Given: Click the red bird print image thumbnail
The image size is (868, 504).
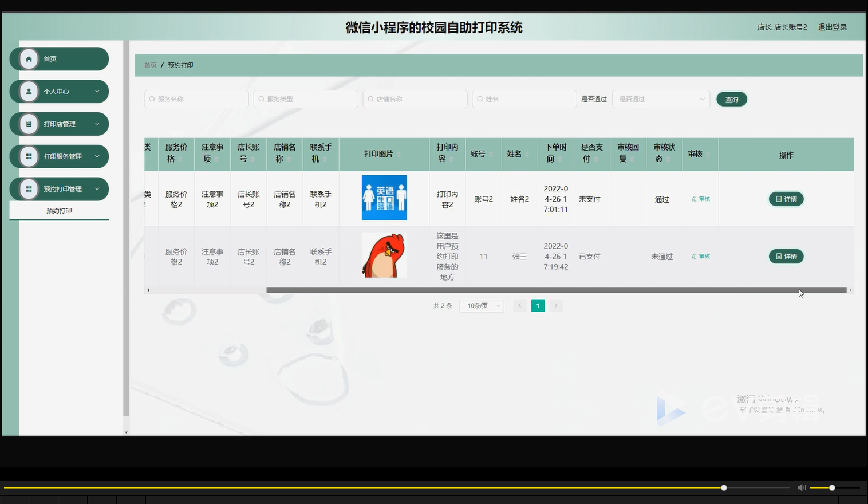Looking at the screenshot, I should click(x=384, y=254).
